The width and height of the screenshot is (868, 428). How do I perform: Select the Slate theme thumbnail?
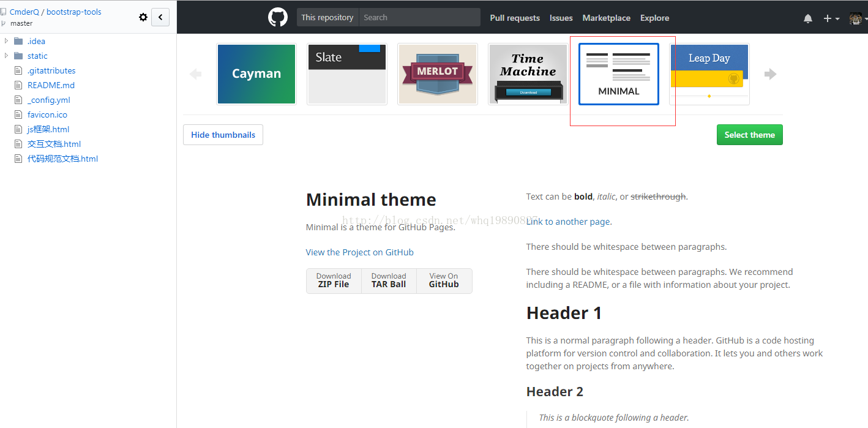pyautogui.click(x=347, y=74)
